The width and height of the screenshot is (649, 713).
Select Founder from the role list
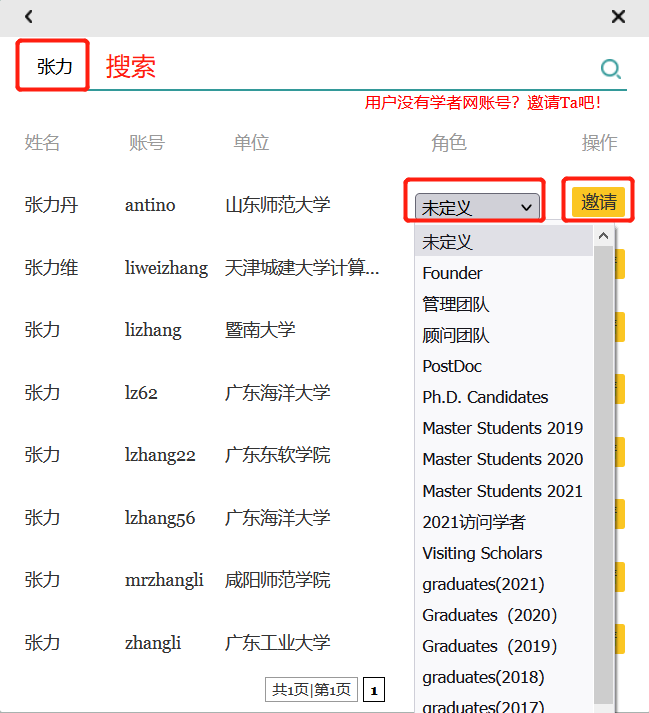(452, 273)
